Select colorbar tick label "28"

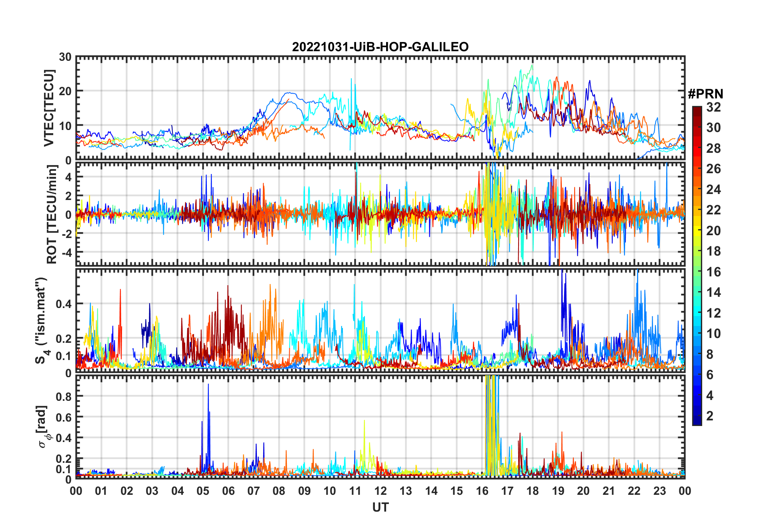(x=713, y=148)
